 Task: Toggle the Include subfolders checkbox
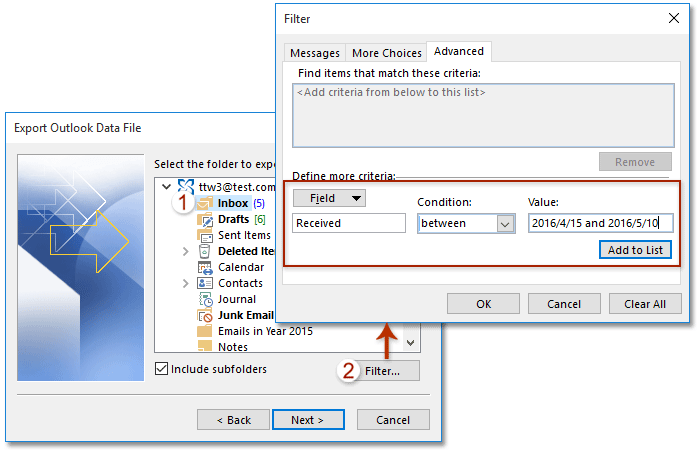161,369
